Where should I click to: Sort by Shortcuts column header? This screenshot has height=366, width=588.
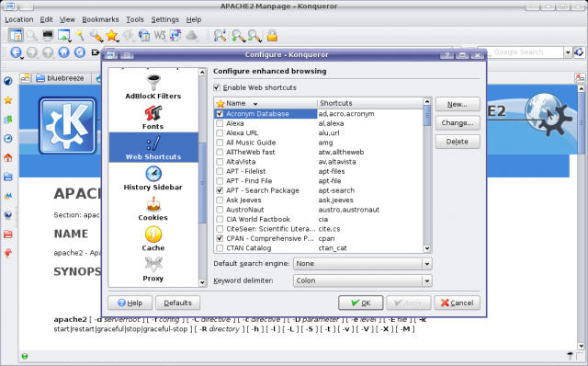pos(369,103)
